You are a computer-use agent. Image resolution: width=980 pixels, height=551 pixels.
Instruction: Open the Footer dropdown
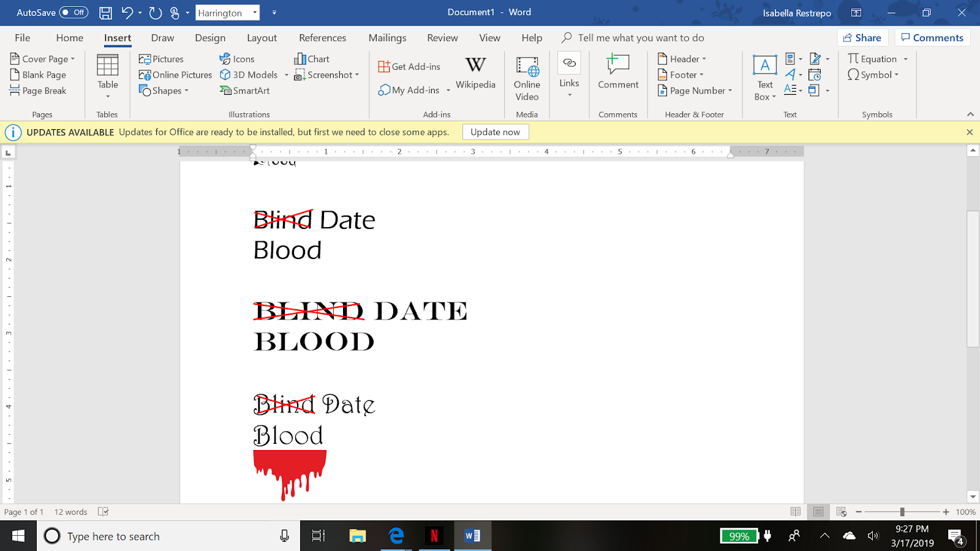(x=680, y=75)
